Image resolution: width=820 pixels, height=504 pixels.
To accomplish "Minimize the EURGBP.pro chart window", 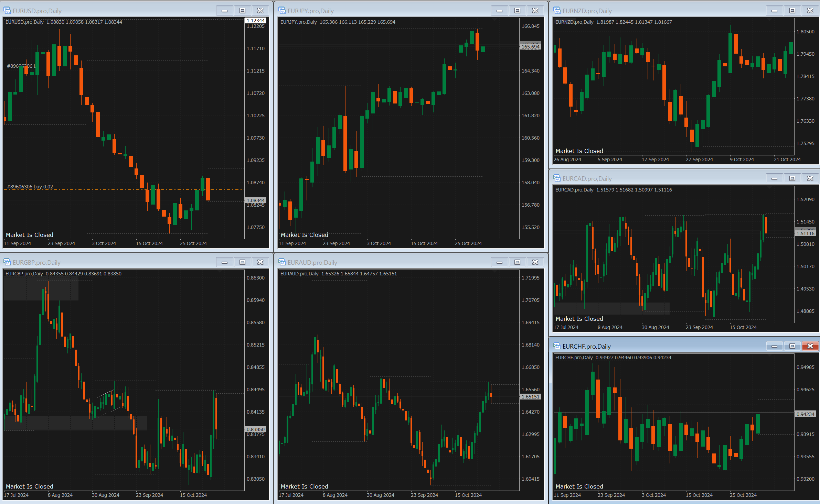I will click(x=224, y=262).
